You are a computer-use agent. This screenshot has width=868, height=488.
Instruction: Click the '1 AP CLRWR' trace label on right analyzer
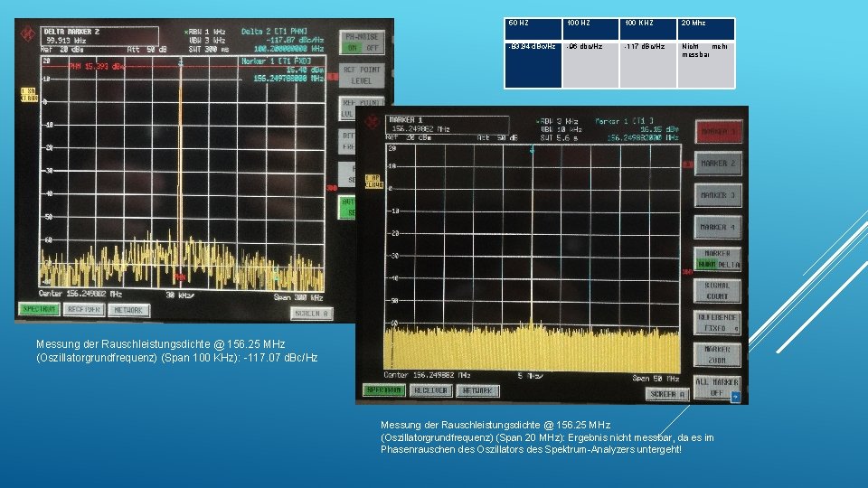(373, 182)
